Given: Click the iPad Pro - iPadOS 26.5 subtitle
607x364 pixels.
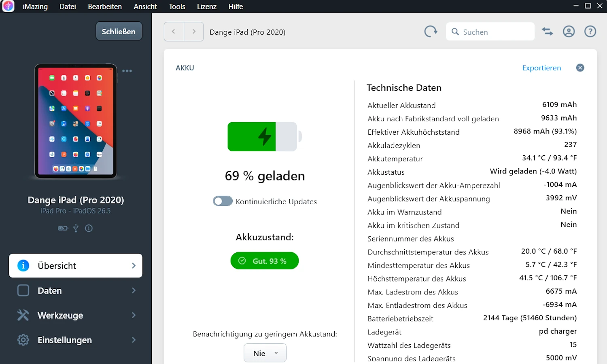Looking at the screenshot, I should (x=75, y=211).
